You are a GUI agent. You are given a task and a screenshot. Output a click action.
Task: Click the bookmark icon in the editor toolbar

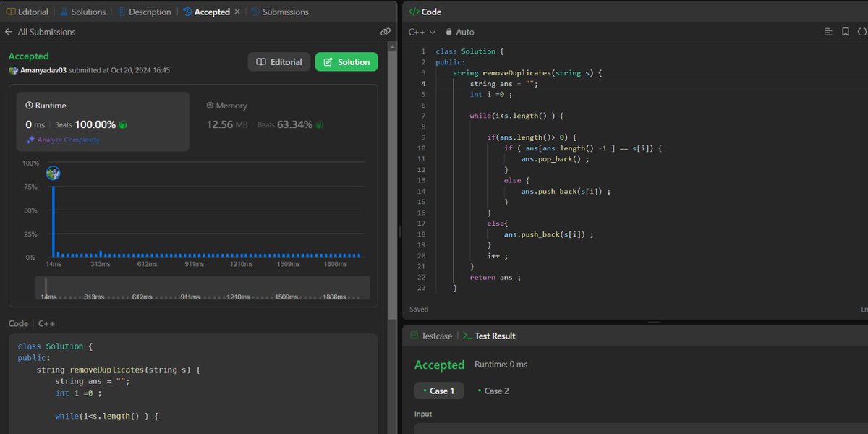845,32
